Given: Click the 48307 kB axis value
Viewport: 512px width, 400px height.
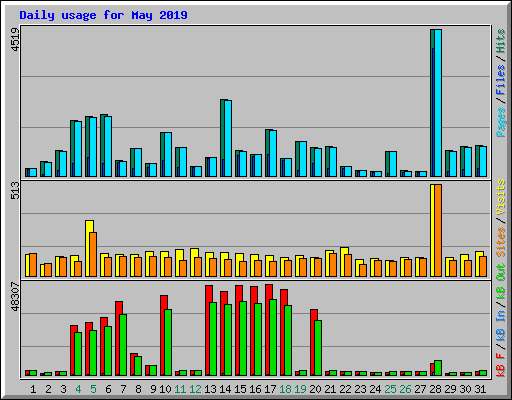Looking at the screenshot, I should (15, 296).
